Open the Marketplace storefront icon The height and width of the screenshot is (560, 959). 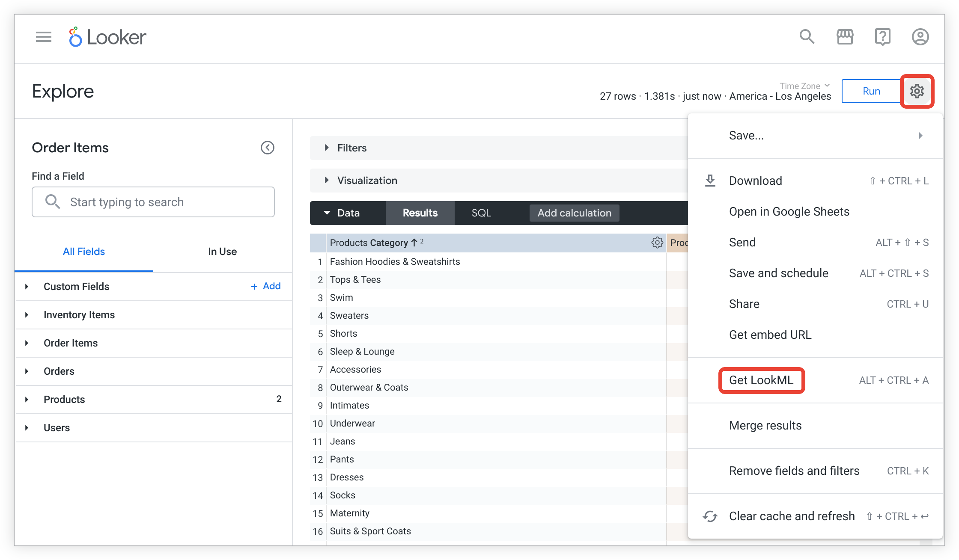pyautogui.click(x=845, y=37)
